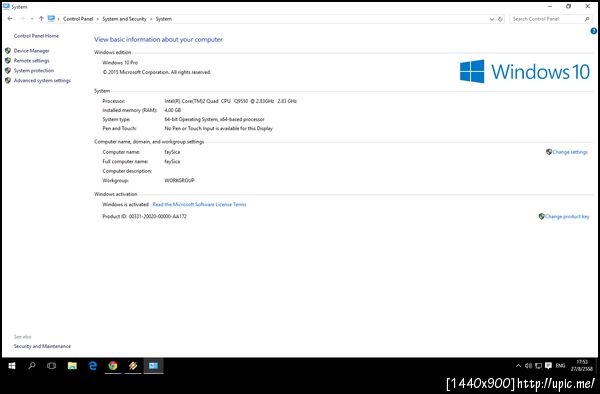
Task: Click the Forward arrow in navigation bar
Action: pos(23,18)
